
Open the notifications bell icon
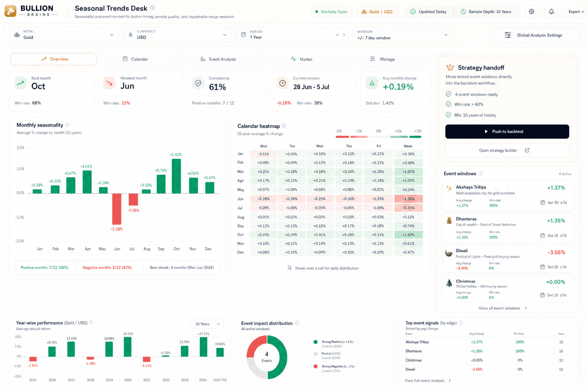coord(551,11)
